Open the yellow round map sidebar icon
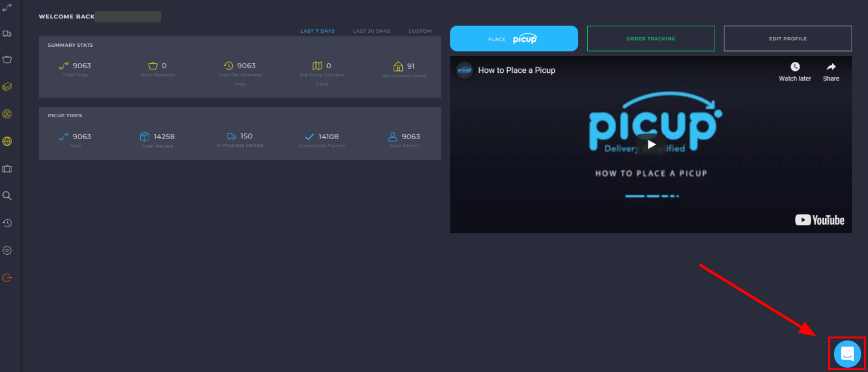This screenshot has height=372, width=868. tap(7, 114)
